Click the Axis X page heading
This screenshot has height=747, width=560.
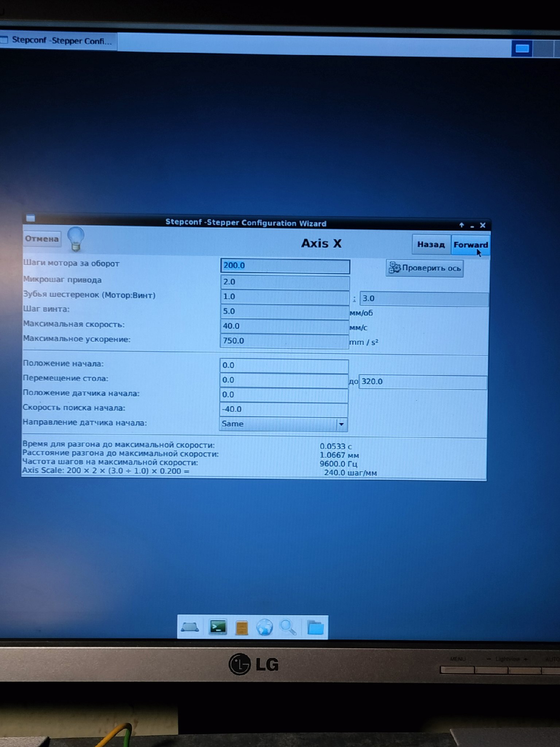pyautogui.click(x=321, y=243)
